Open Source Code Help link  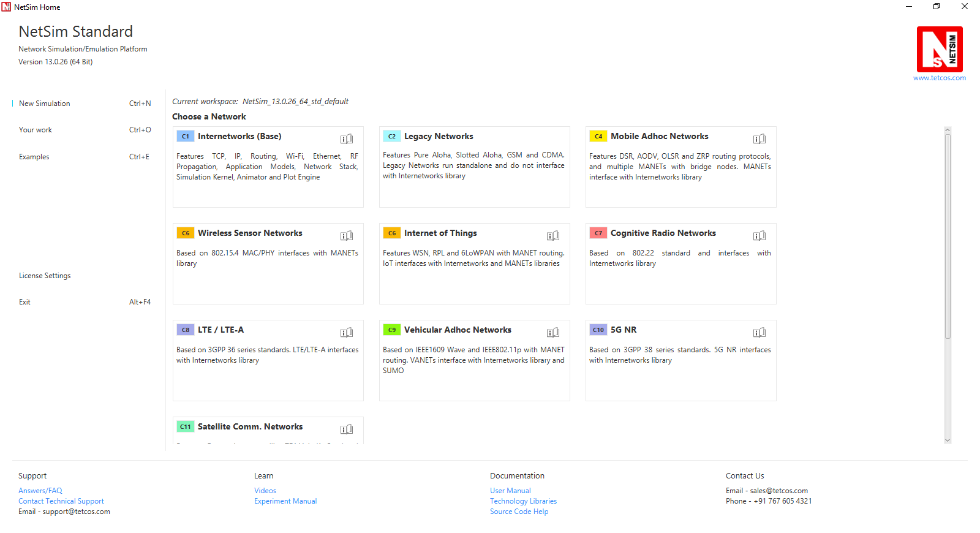(x=519, y=512)
